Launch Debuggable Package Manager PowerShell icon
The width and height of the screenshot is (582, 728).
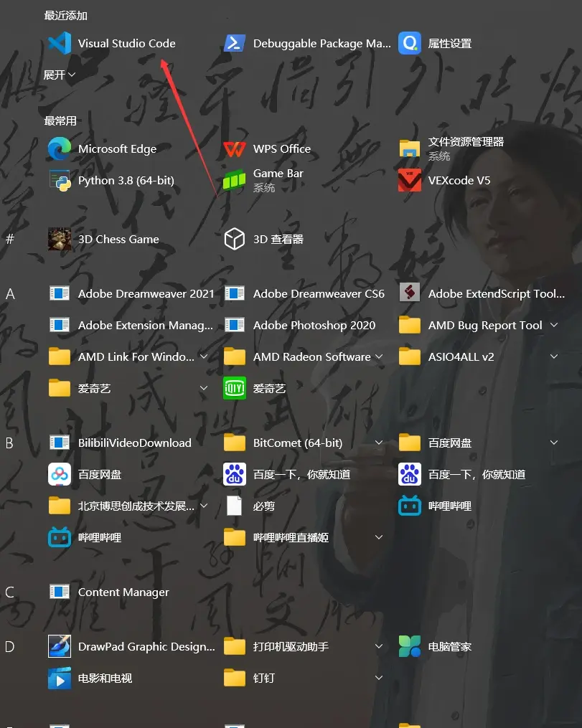click(235, 43)
